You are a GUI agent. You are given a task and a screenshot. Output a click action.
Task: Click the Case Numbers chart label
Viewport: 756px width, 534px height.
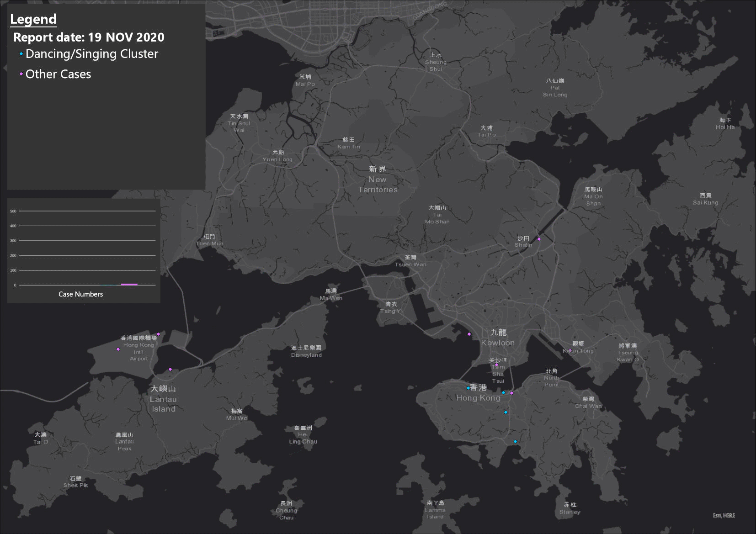pos(80,294)
